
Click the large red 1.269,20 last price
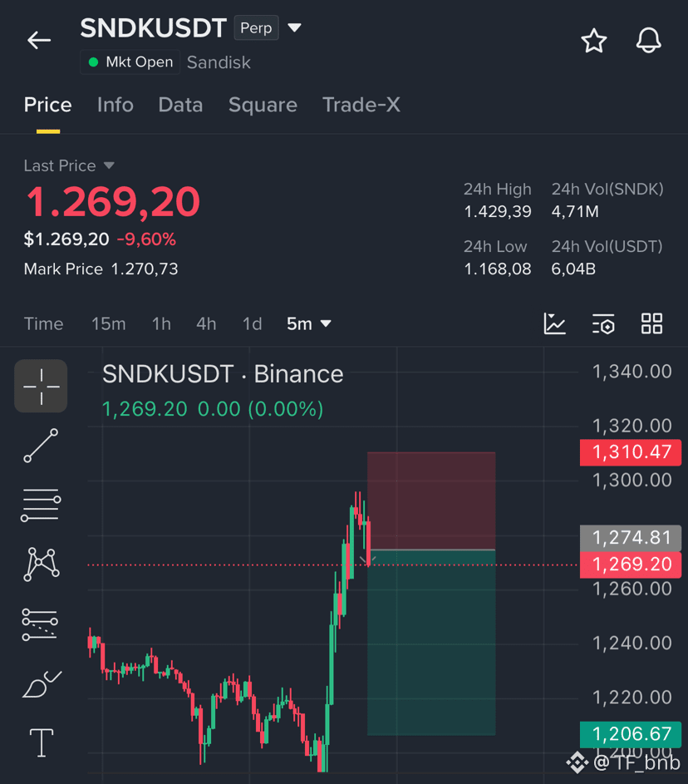[x=113, y=202]
